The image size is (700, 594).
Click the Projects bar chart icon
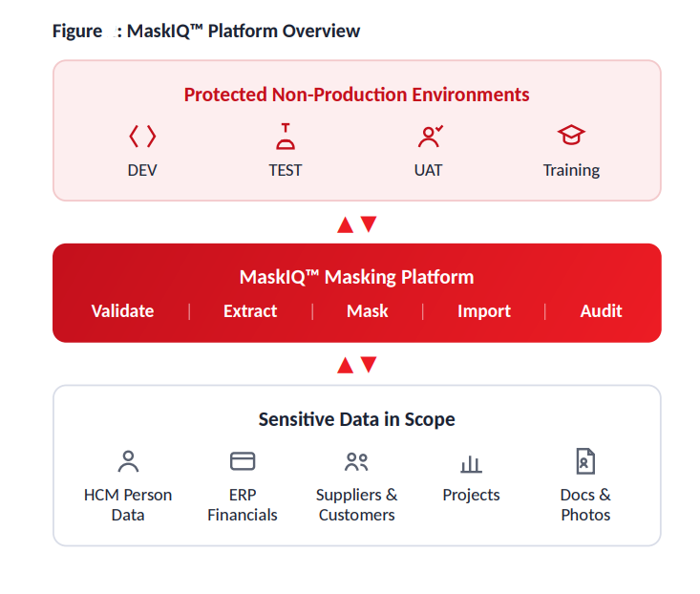471,464
